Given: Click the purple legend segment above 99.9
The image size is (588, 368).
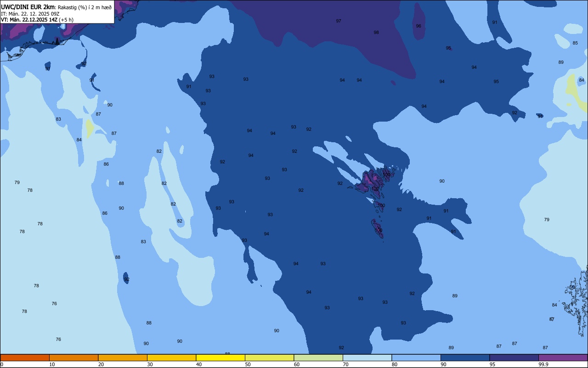Looking at the screenshot, I should tap(563, 357).
